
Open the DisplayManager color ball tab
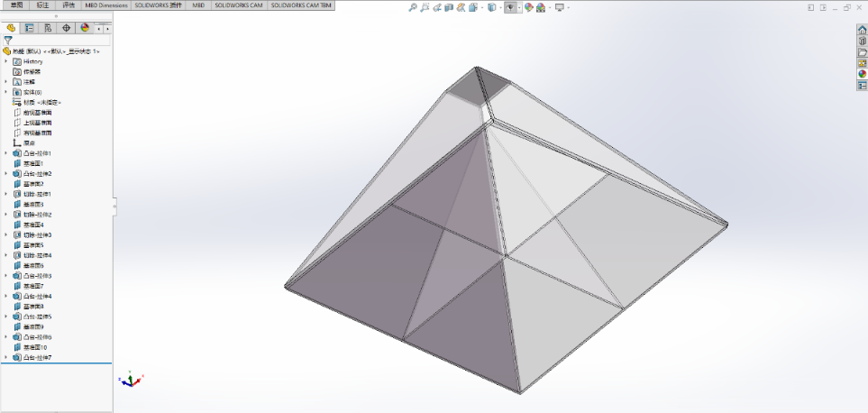pos(85,28)
